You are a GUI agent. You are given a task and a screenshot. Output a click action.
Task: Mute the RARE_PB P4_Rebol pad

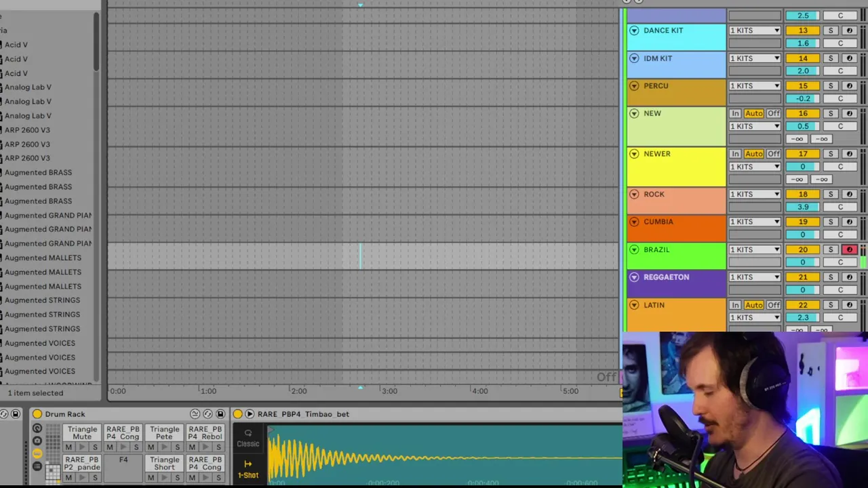pyautogui.click(x=192, y=447)
